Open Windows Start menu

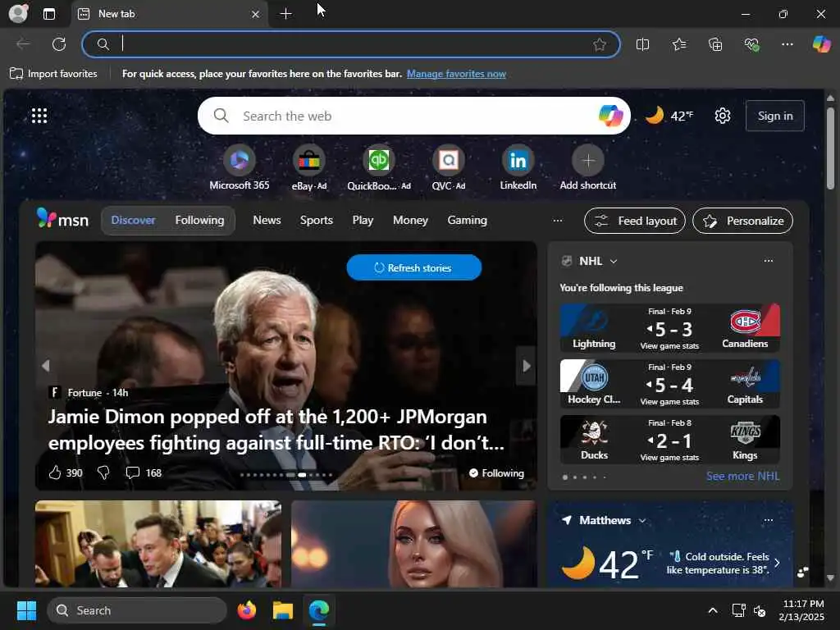tap(26, 610)
